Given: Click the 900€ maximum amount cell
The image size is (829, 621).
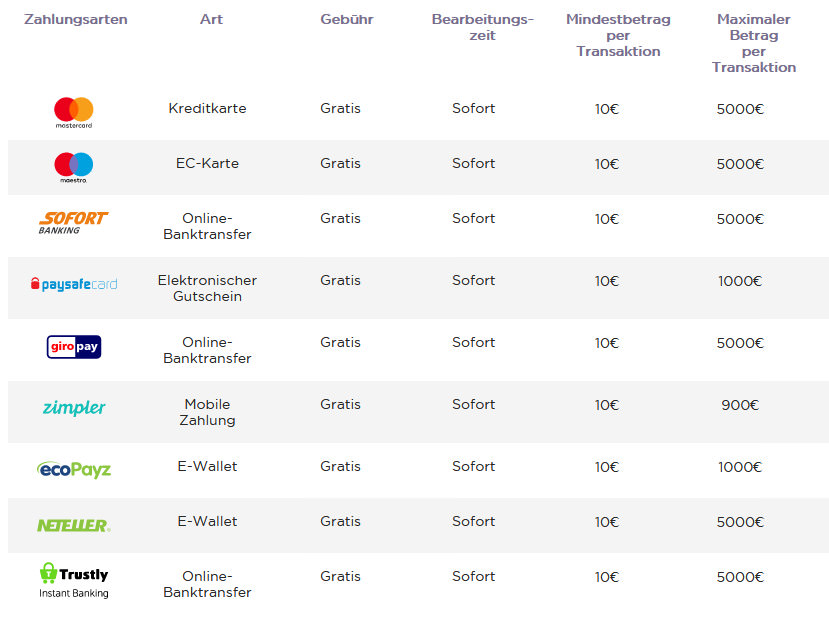Looking at the screenshot, I should point(740,405).
